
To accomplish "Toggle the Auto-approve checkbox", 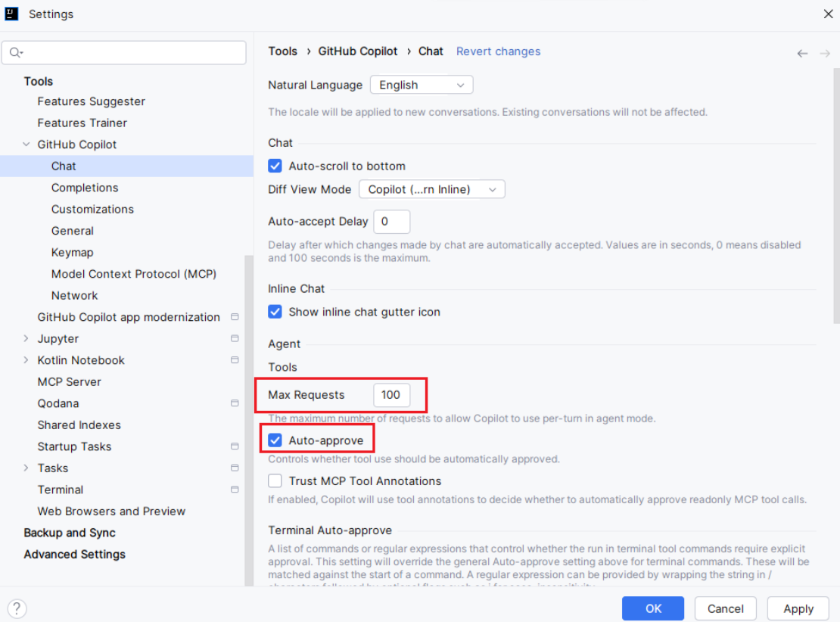I will tap(275, 440).
